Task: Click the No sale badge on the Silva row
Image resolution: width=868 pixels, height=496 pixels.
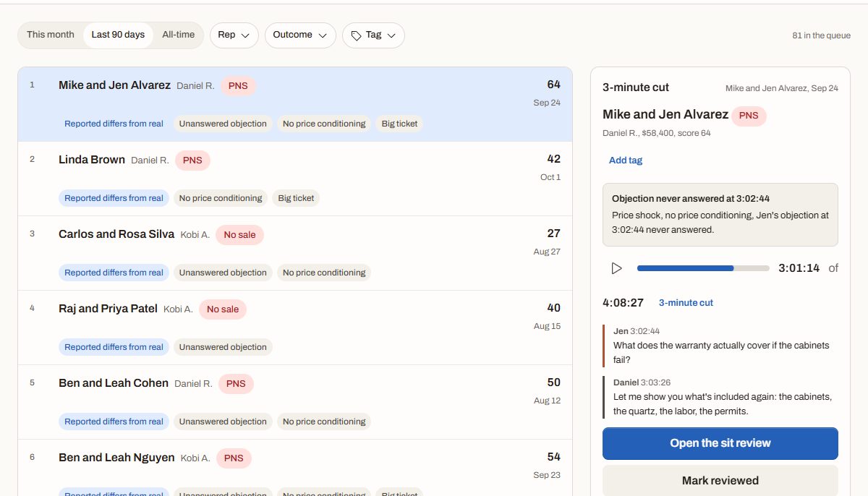Action: point(239,235)
